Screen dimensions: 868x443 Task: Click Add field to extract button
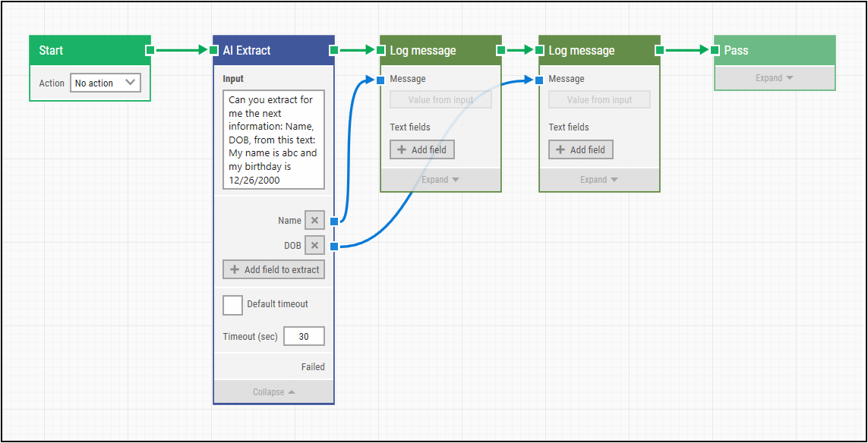pos(274,269)
